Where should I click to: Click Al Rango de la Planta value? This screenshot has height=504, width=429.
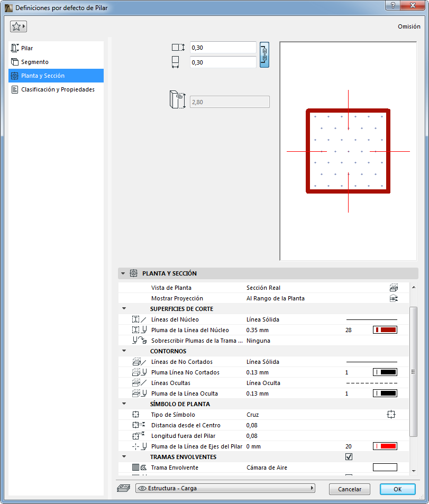[275, 298]
